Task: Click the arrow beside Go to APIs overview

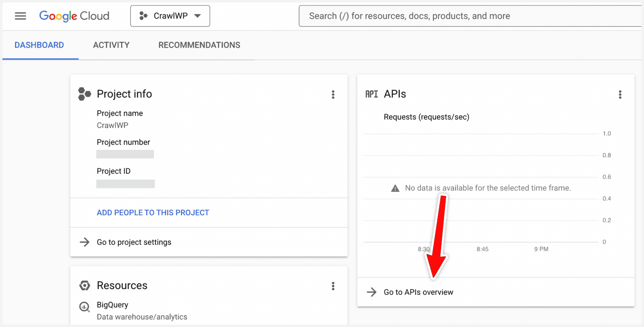Action: [371, 292]
